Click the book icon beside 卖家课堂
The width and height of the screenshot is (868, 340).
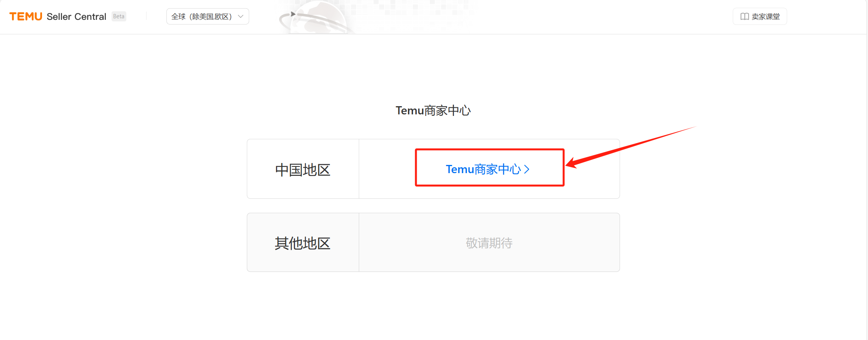click(744, 16)
